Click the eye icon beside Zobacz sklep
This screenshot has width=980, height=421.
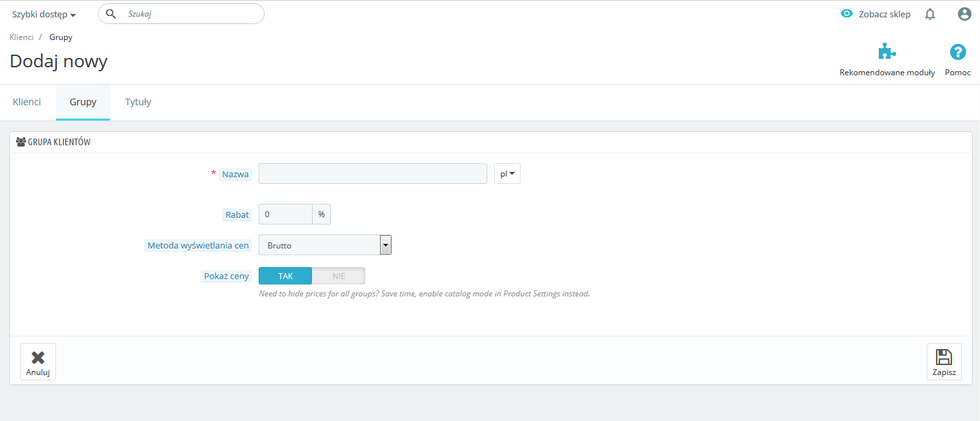click(847, 13)
